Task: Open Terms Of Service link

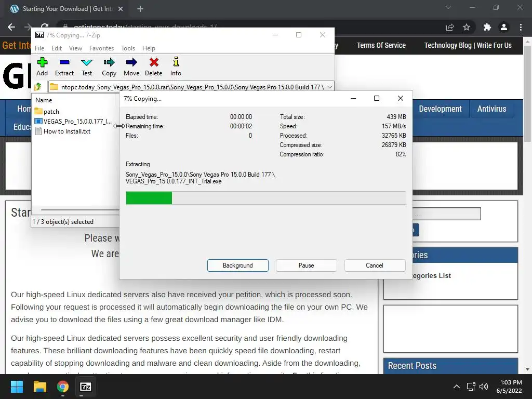Action: [381, 45]
